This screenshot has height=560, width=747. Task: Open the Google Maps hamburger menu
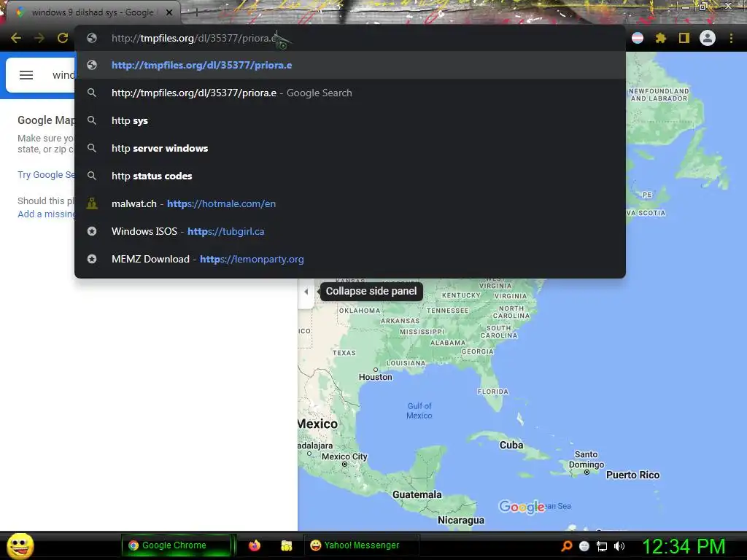26,75
